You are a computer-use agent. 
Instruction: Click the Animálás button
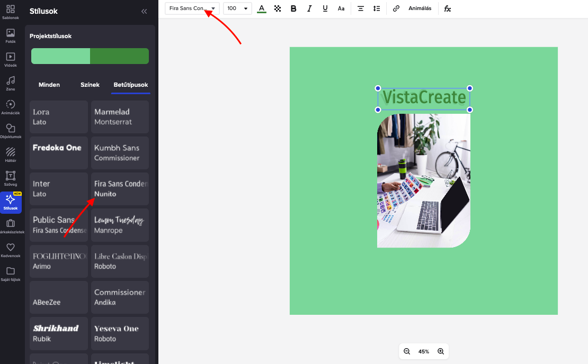[420, 8]
